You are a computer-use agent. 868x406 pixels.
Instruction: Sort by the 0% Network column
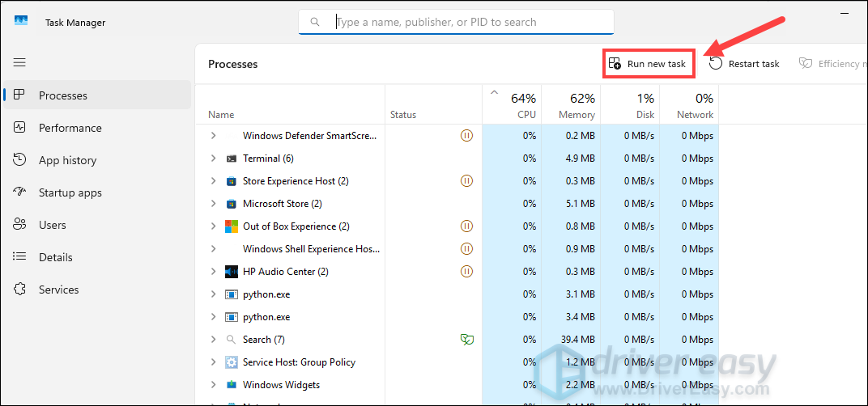689,104
